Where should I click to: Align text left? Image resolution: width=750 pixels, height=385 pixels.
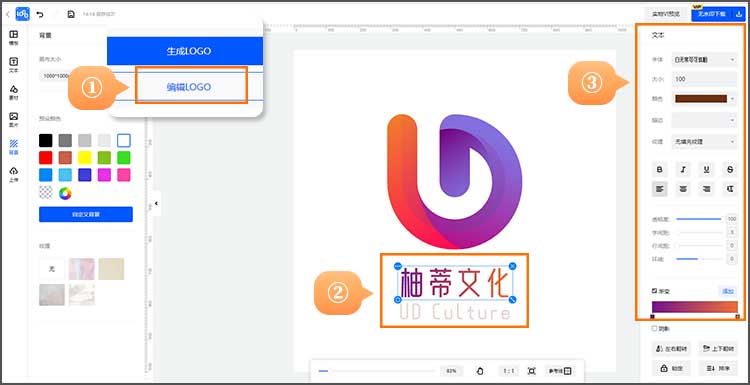[660, 189]
